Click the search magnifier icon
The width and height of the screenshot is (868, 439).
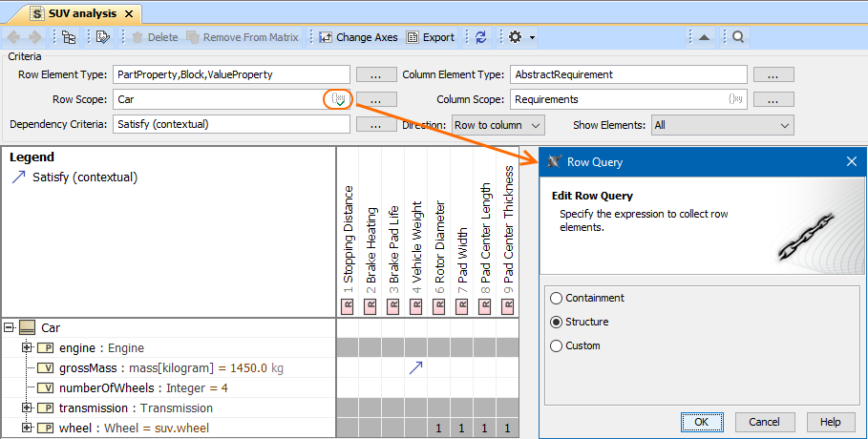click(x=738, y=37)
